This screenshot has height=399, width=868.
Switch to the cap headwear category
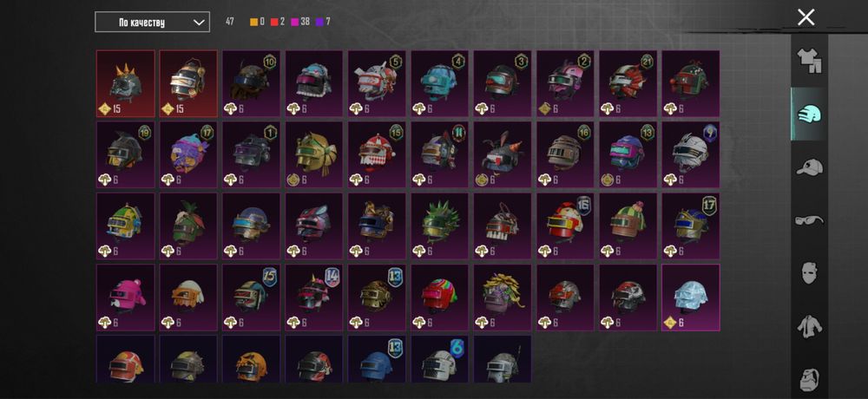[x=809, y=167]
